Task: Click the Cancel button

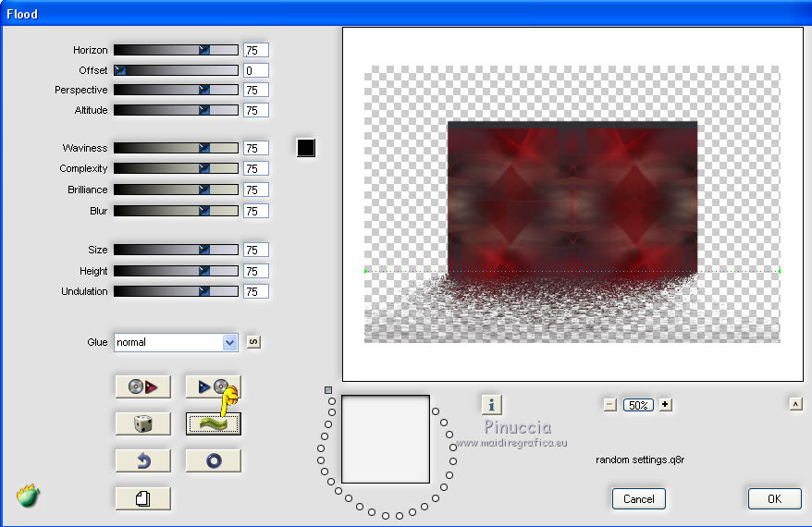Action: tap(638, 498)
